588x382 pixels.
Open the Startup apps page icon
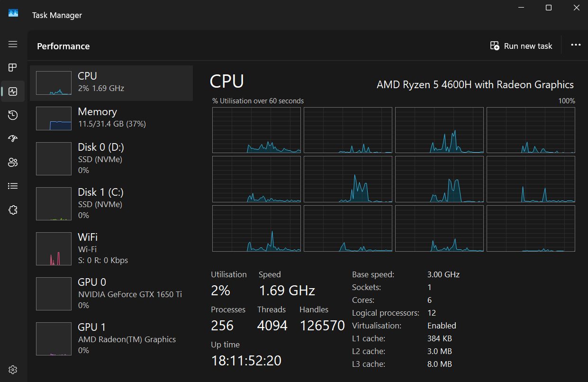[13, 139]
